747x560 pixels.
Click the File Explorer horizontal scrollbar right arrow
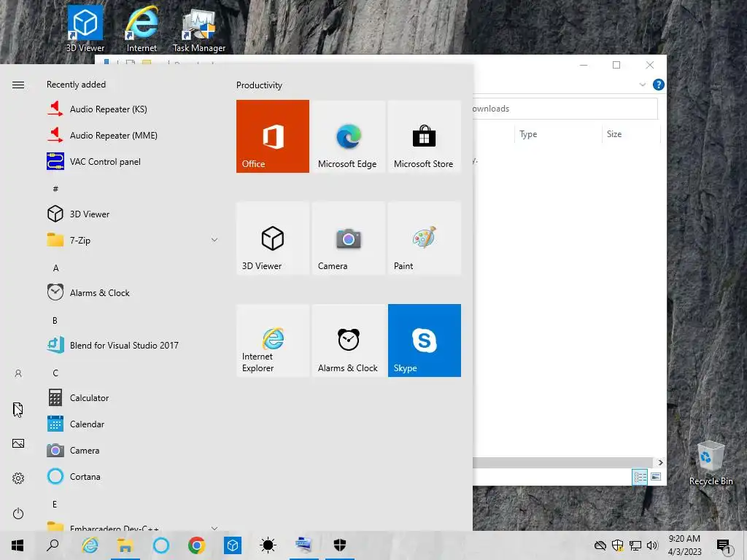(660, 462)
